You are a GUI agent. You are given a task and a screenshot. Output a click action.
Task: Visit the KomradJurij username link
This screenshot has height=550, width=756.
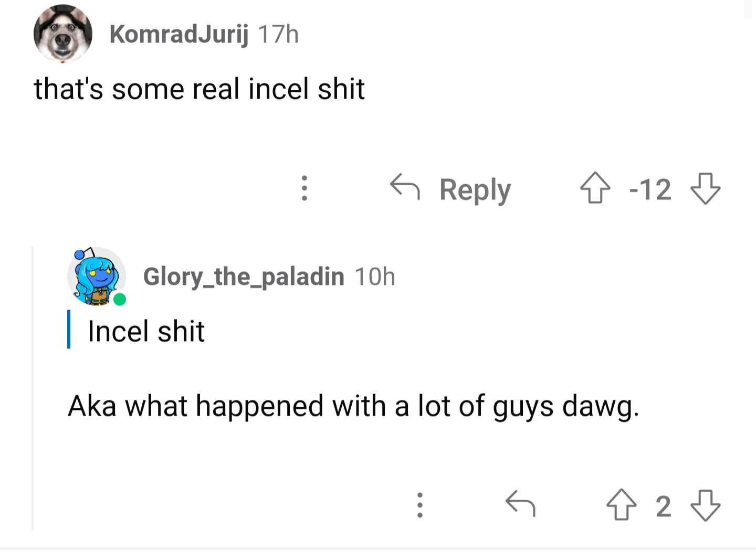tap(178, 35)
